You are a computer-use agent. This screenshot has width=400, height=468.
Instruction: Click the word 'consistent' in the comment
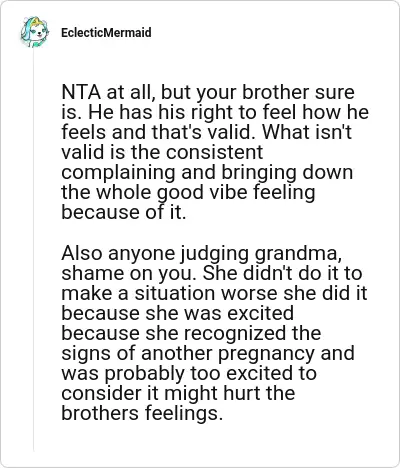tap(214, 153)
